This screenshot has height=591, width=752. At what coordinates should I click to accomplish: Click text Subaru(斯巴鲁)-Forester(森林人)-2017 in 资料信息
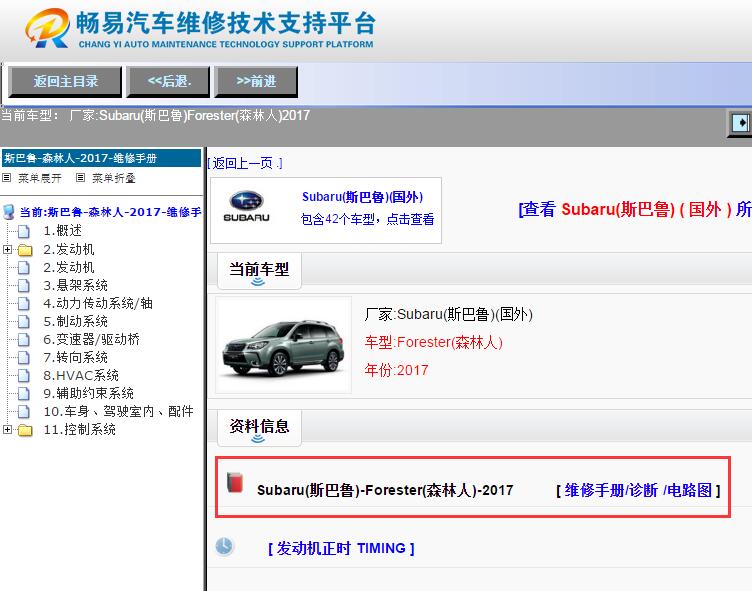point(385,490)
